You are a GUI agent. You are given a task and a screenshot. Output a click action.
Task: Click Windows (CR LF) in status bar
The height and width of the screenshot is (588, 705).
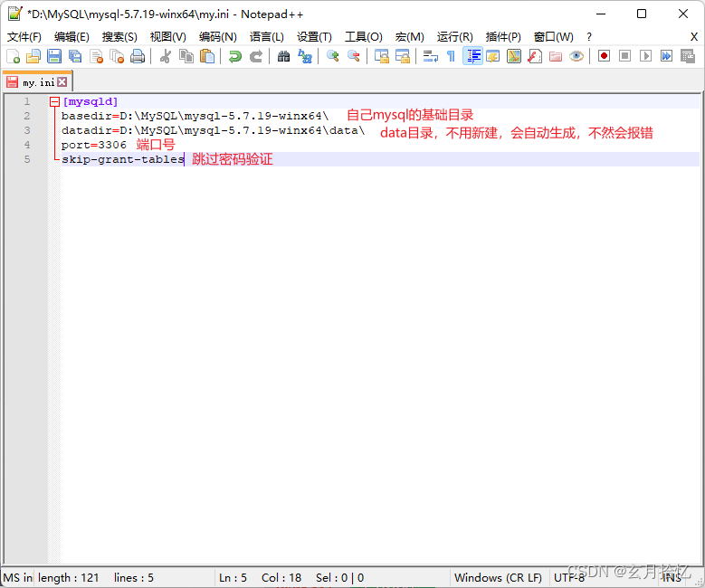(x=498, y=578)
